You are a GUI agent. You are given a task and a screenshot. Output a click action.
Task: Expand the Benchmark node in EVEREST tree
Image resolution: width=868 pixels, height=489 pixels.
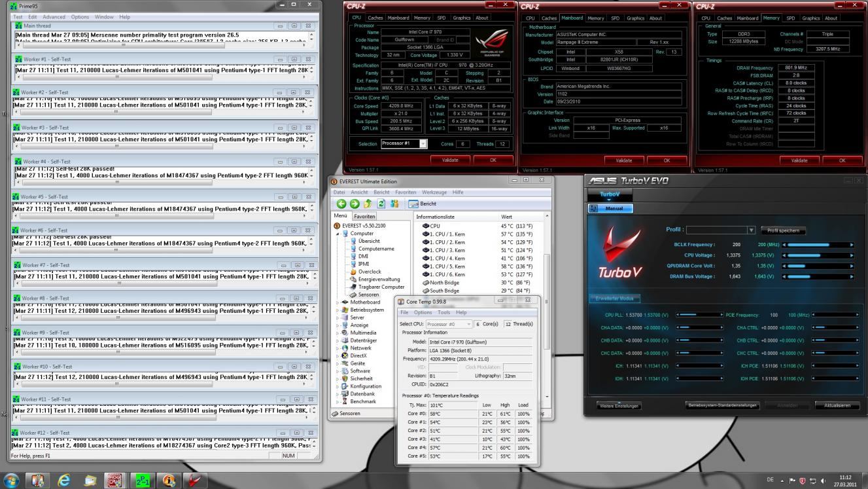coord(338,401)
